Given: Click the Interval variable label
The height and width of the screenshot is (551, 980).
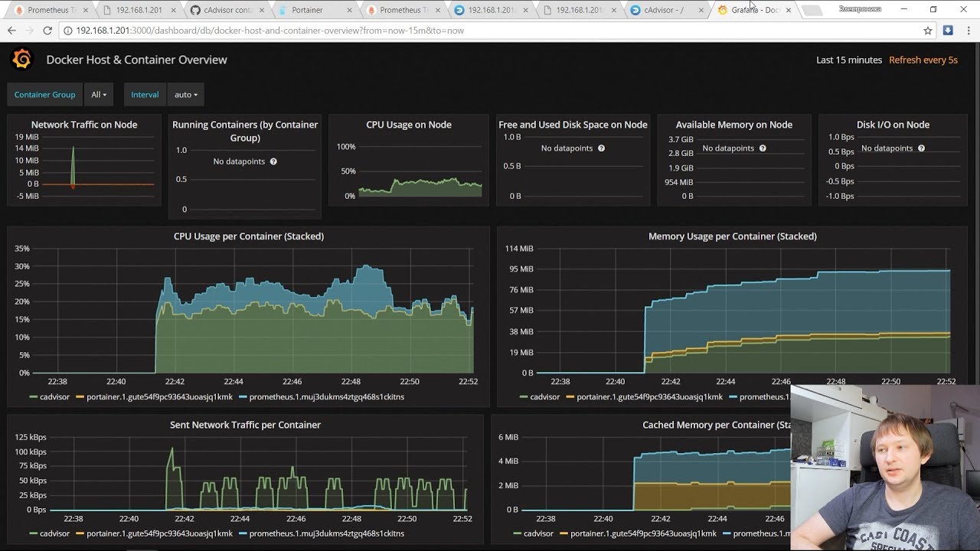Looking at the screenshot, I should pos(145,95).
